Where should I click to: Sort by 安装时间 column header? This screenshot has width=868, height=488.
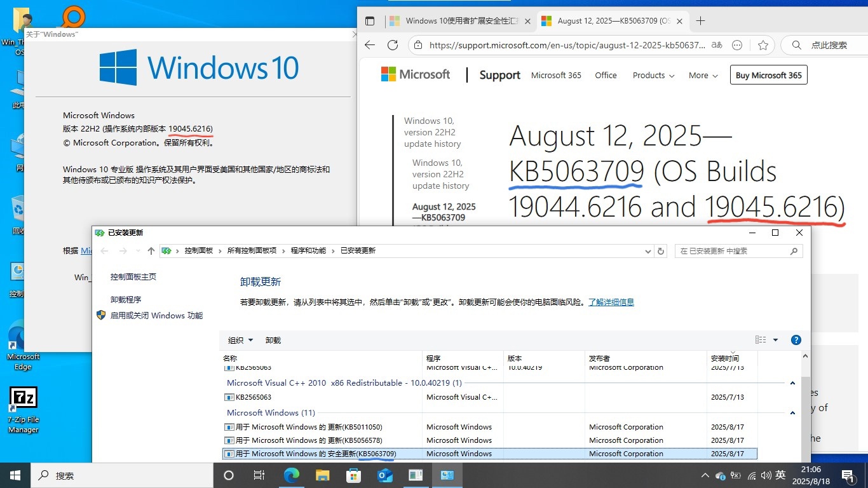click(732, 358)
